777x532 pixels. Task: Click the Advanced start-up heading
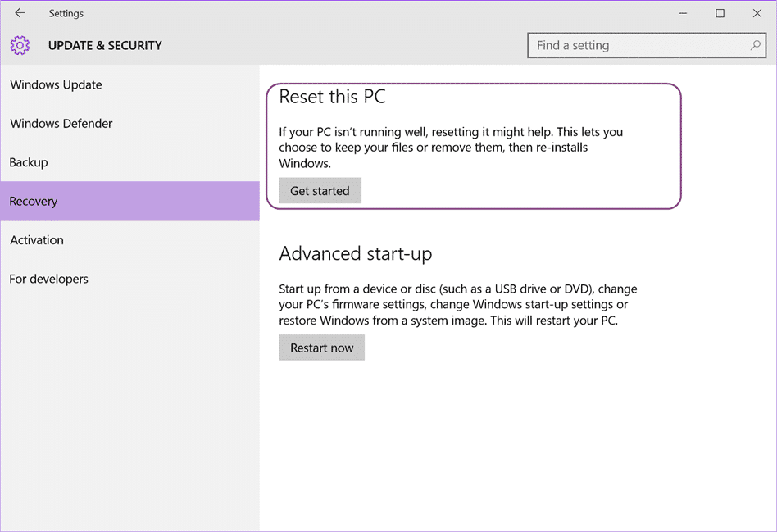356,254
